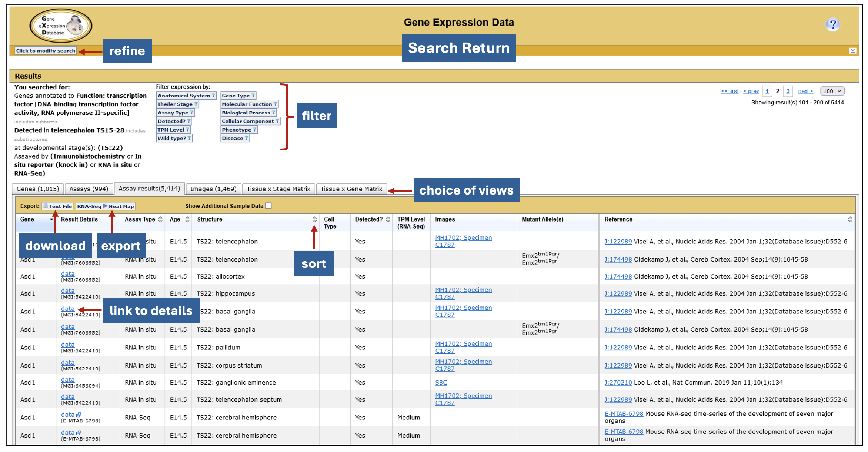Open the Theiler Stage filter
868x452 pixels.
tap(177, 104)
